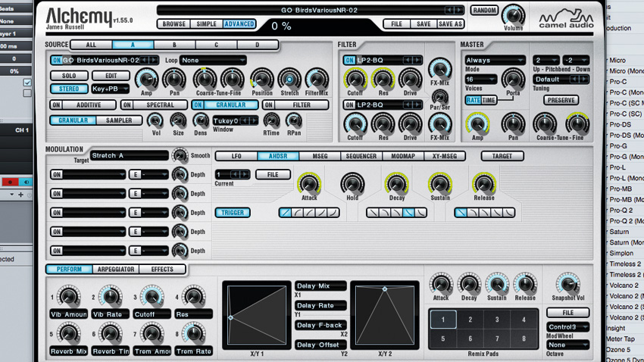This screenshot has width=644, height=362.
Task: Click the Alchemy logo title
Action: pyautogui.click(x=79, y=17)
